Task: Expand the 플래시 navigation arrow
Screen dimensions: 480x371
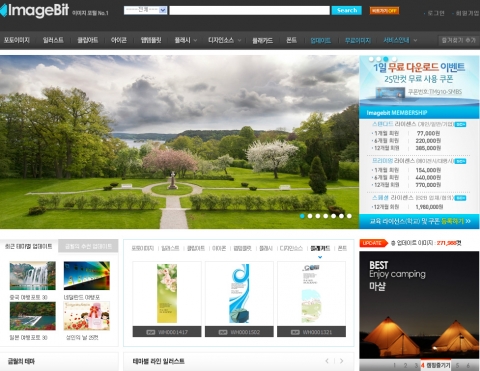Action: (x=195, y=41)
